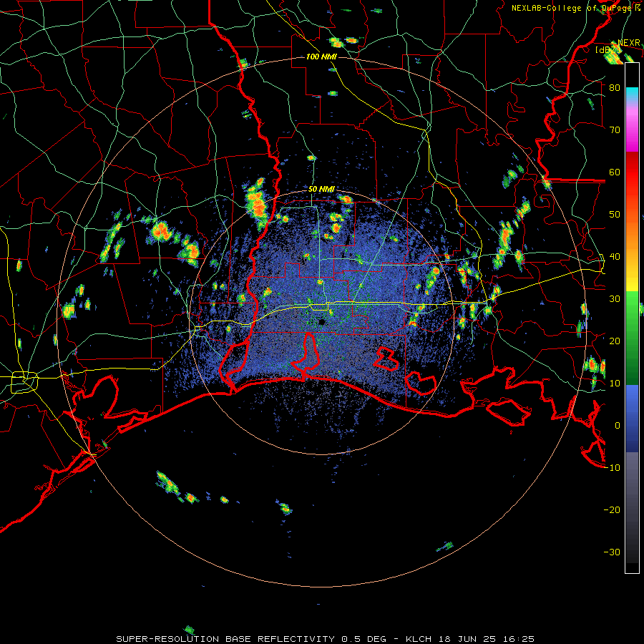Click the yellow highway loop on the western edge of the map
This screenshot has width=644, height=644.
click(x=24, y=382)
